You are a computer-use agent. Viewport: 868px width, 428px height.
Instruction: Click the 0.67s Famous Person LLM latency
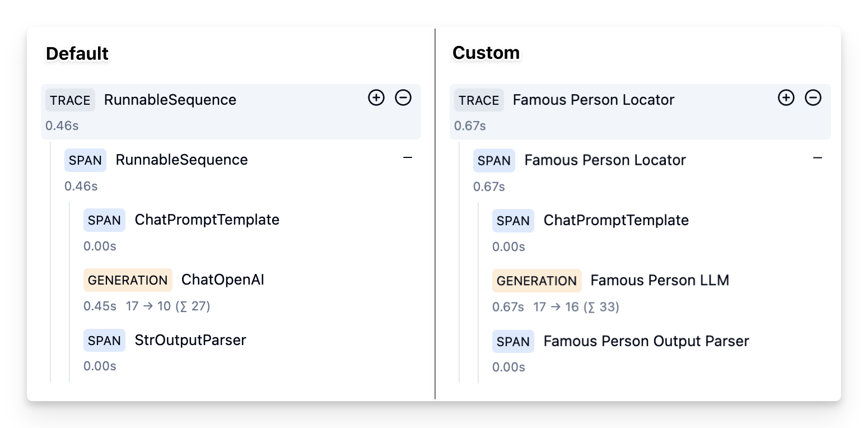[508, 307]
